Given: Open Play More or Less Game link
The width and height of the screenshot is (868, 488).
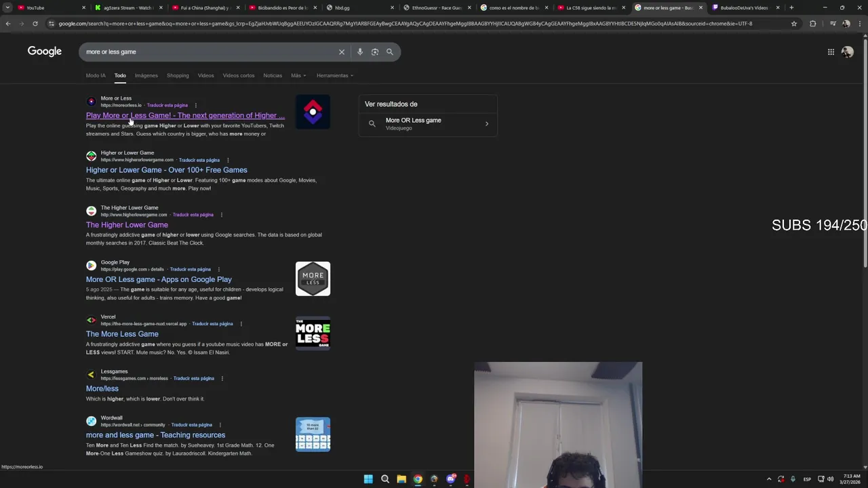Looking at the screenshot, I should [185, 115].
